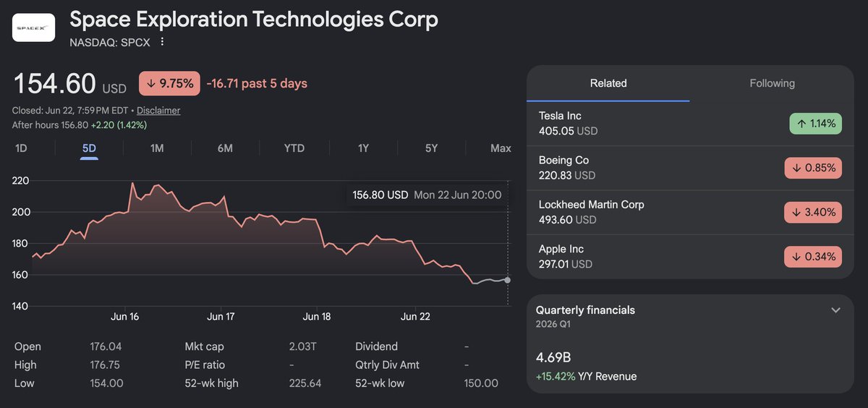868x408 pixels.
Task: Select the YTD range tab
Action: (x=294, y=148)
